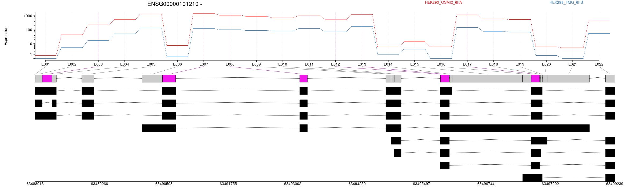Click y-axis tick value 100

point(29,30)
